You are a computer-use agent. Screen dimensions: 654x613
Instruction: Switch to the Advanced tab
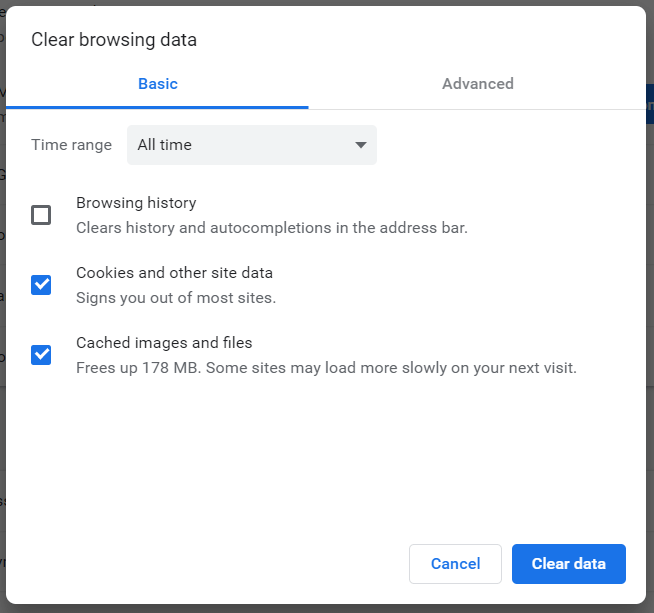[x=477, y=84]
